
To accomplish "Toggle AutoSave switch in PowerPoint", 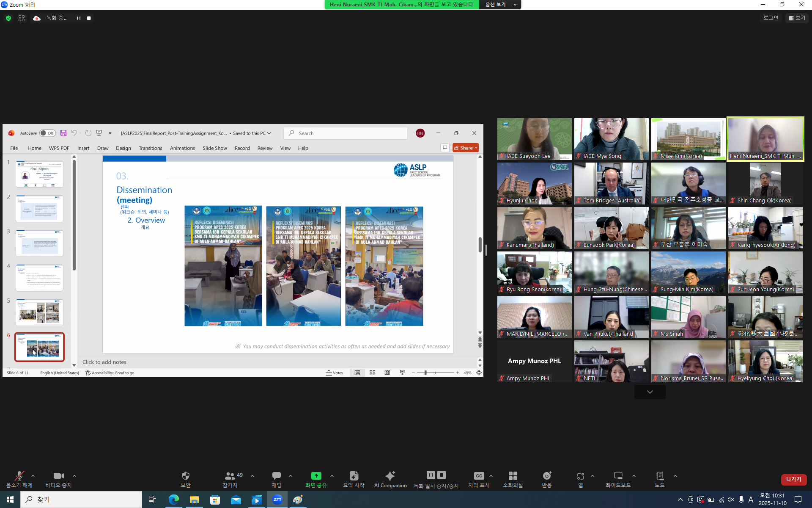I will pyautogui.click(x=47, y=133).
